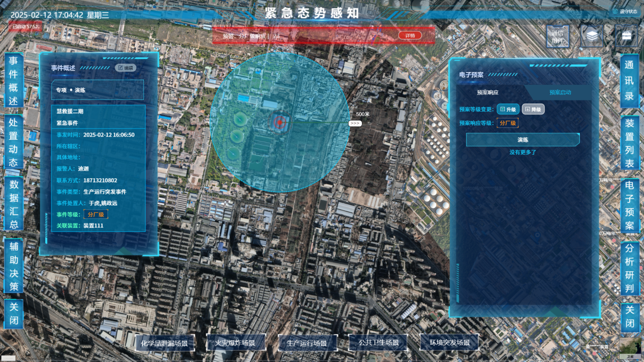Expand the 500米 radius arrow handle
Screen dimensions: 644x362
pos(355,123)
